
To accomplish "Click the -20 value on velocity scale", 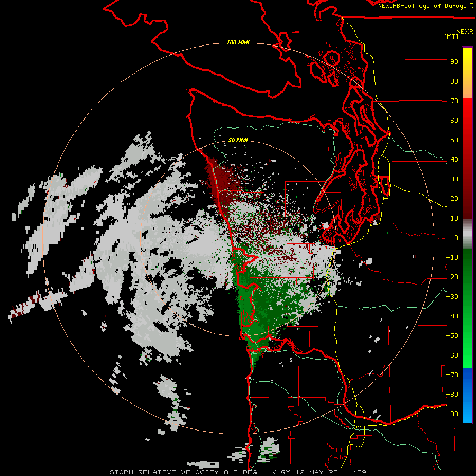I will coord(452,277).
